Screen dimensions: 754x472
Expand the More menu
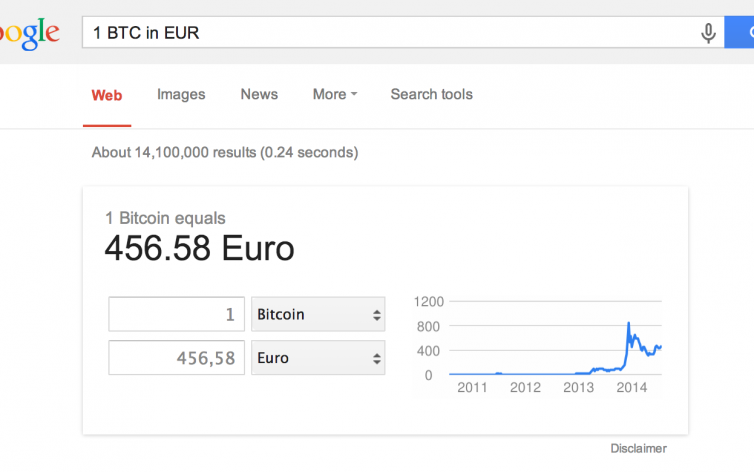coord(335,95)
